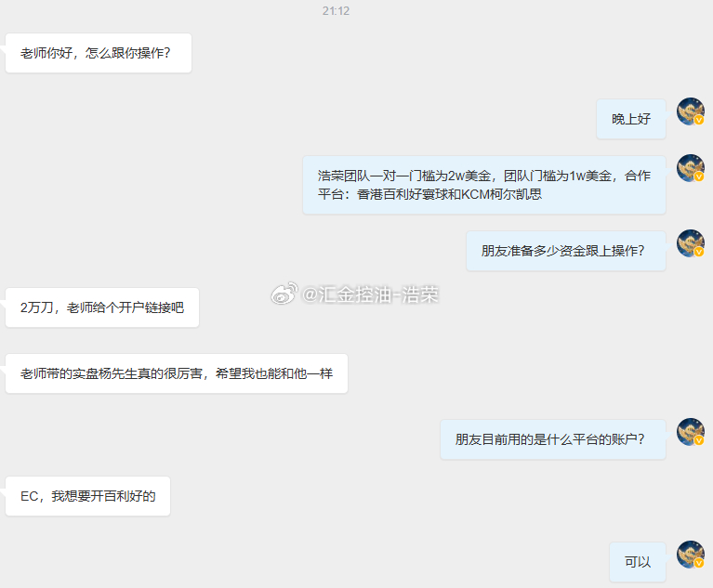Click the 21:12 timestamp

[x=336, y=11]
